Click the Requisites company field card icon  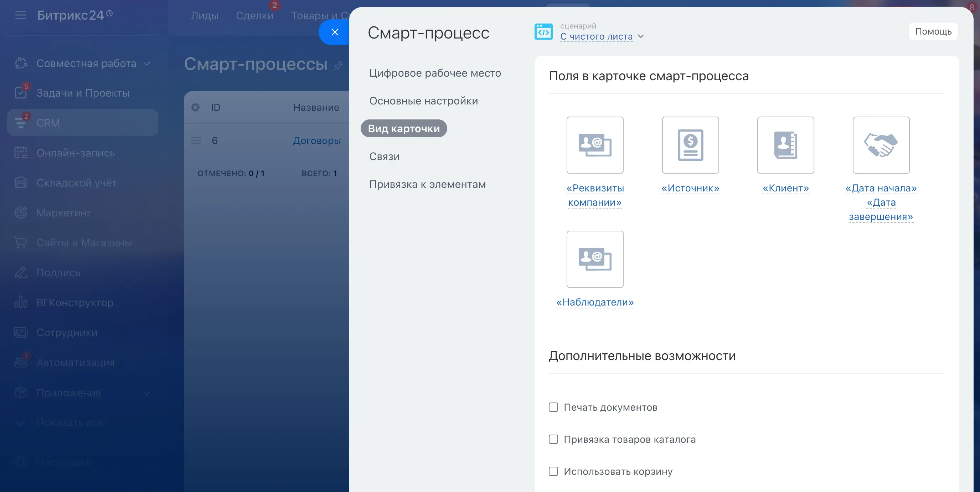coord(595,145)
